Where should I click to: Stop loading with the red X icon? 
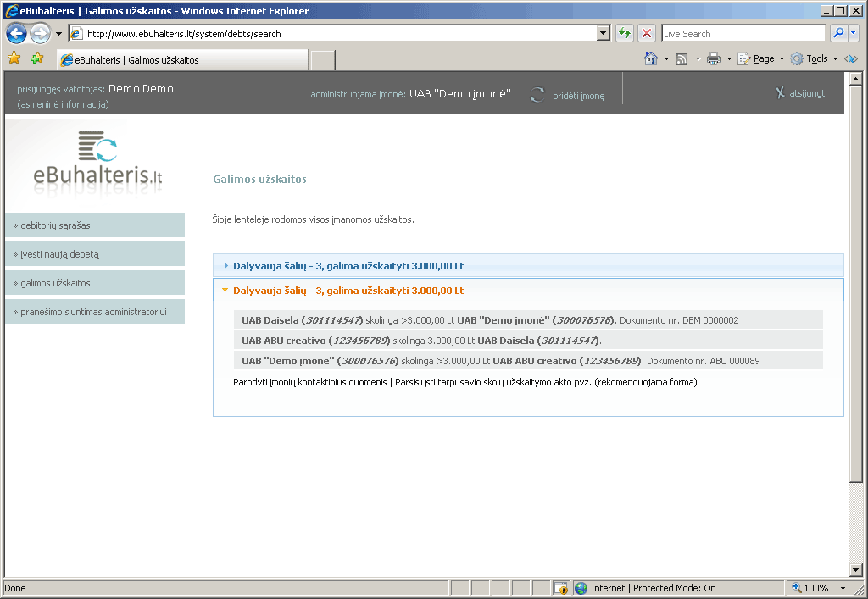pyautogui.click(x=646, y=34)
